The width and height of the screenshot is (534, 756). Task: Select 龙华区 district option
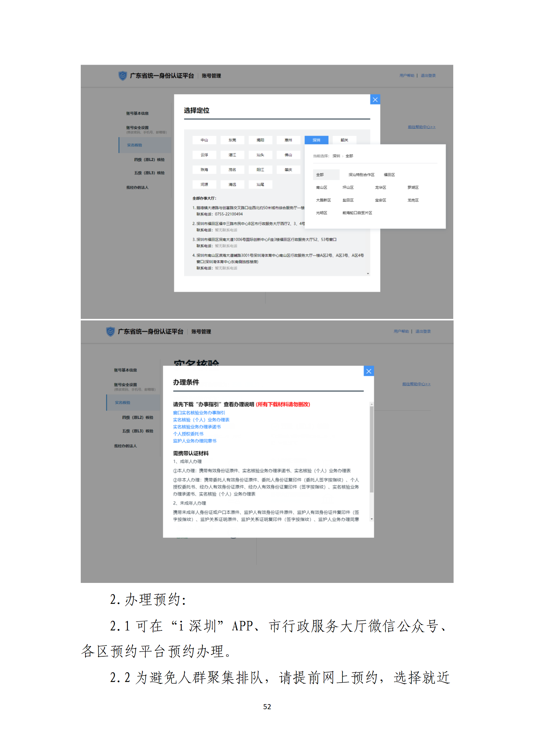(x=381, y=188)
